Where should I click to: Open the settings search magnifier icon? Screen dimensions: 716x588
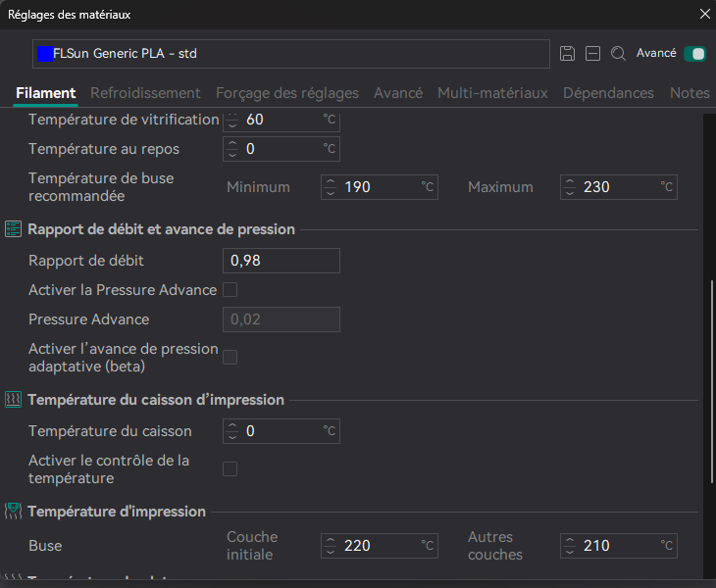(618, 54)
